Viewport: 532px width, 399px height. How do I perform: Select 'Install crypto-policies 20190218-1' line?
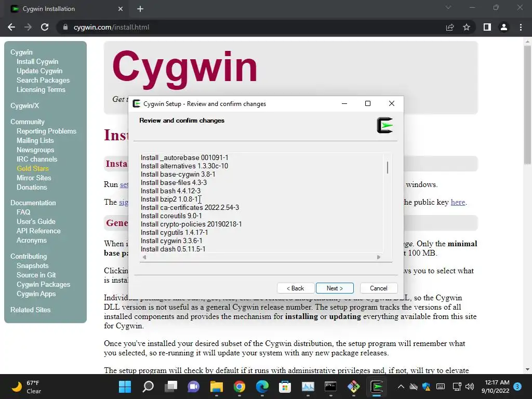(191, 224)
